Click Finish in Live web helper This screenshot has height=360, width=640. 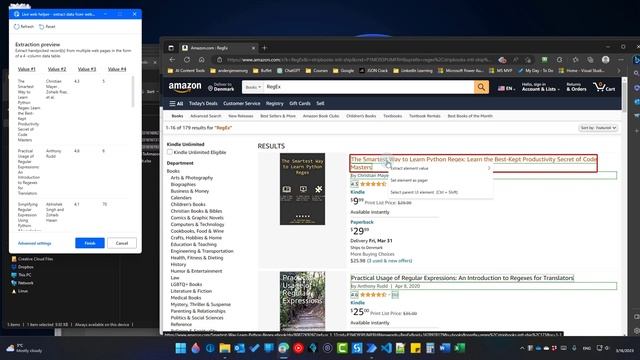[x=90, y=243]
